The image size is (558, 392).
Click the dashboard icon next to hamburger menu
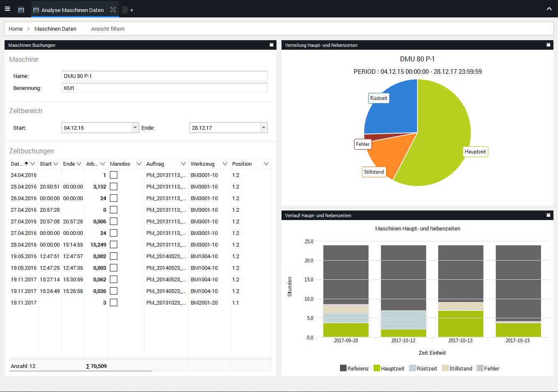21,10
